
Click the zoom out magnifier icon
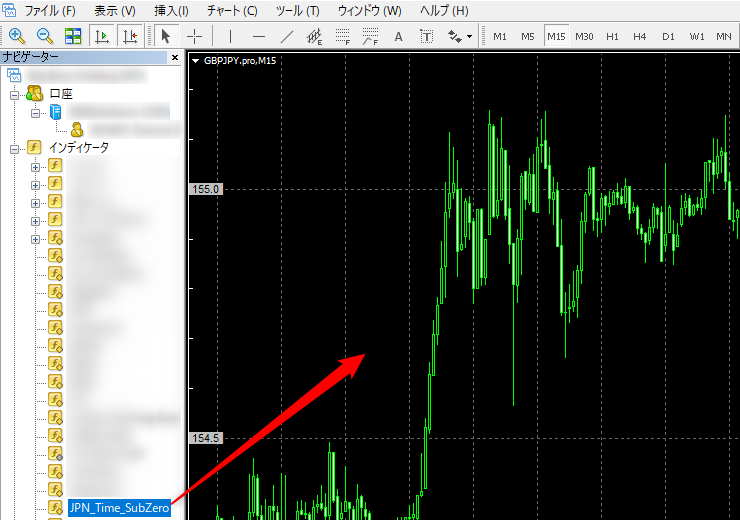(x=44, y=36)
